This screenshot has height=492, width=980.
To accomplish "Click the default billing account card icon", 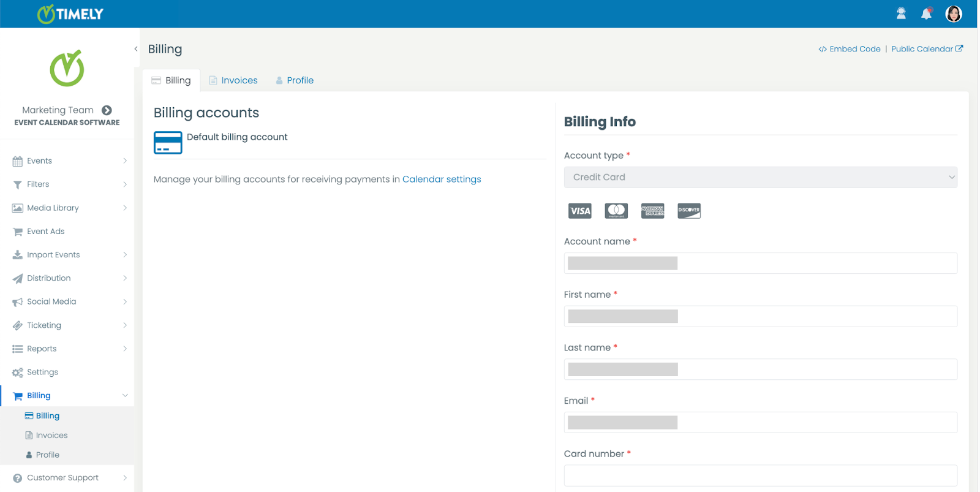I will pyautogui.click(x=168, y=143).
